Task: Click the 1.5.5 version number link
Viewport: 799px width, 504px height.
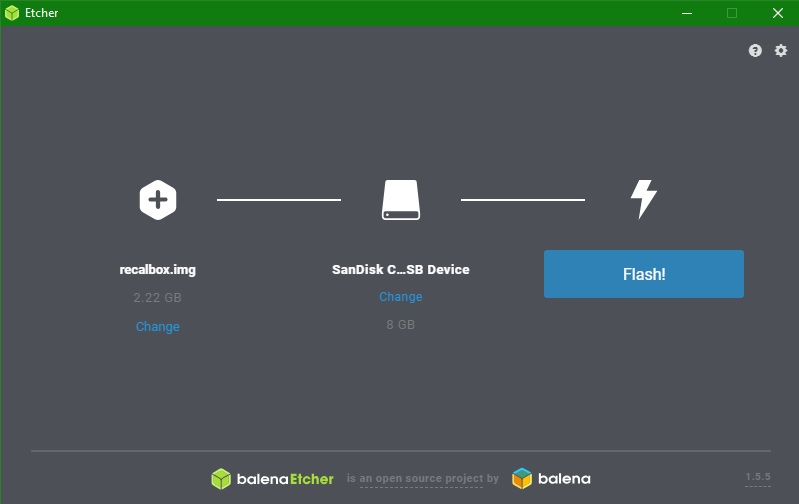Action: 758,477
